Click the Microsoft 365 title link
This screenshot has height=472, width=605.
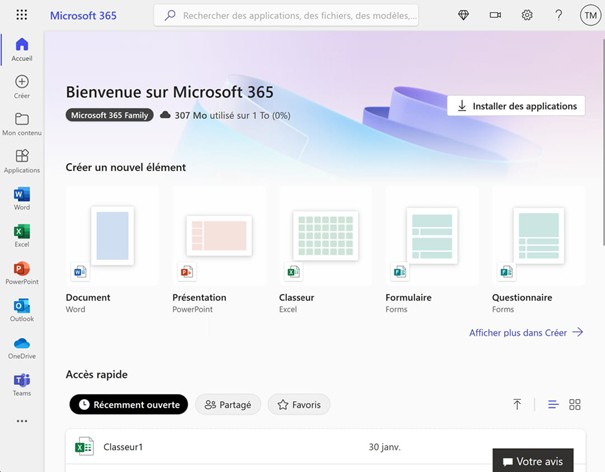tap(83, 15)
